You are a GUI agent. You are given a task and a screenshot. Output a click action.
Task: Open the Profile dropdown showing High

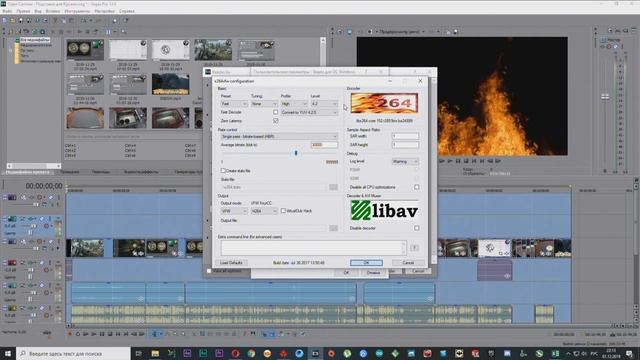tap(294, 104)
